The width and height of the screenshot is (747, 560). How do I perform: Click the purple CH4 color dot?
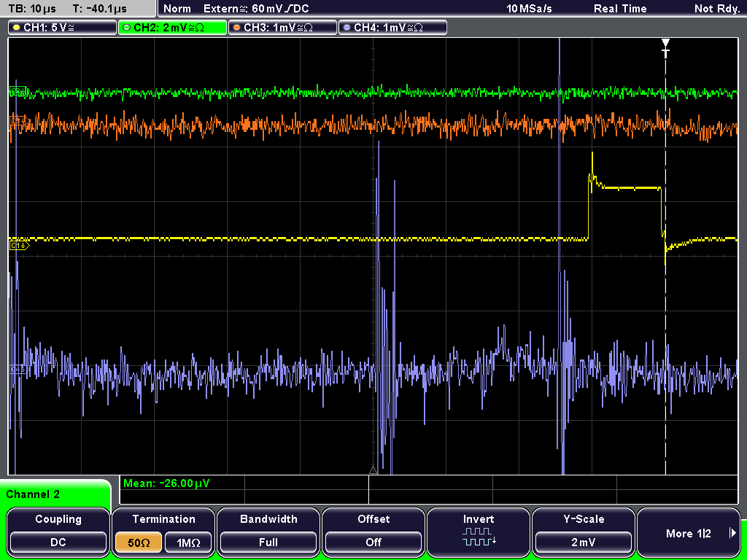pyautogui.click(x=347, y=28)
